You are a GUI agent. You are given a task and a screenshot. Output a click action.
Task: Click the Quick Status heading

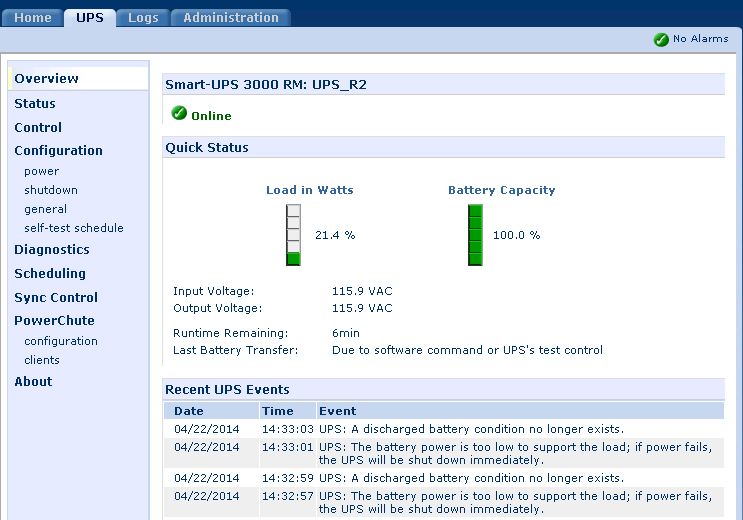207,148
